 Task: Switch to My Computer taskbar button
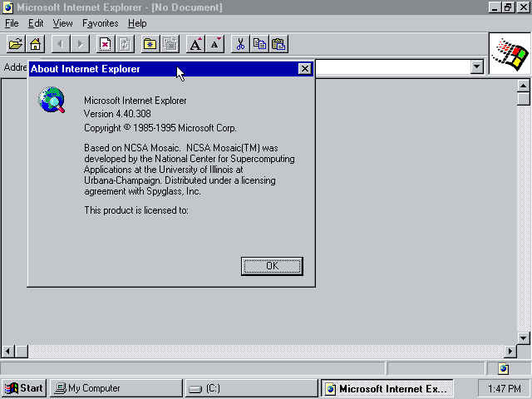click(116, 388)
